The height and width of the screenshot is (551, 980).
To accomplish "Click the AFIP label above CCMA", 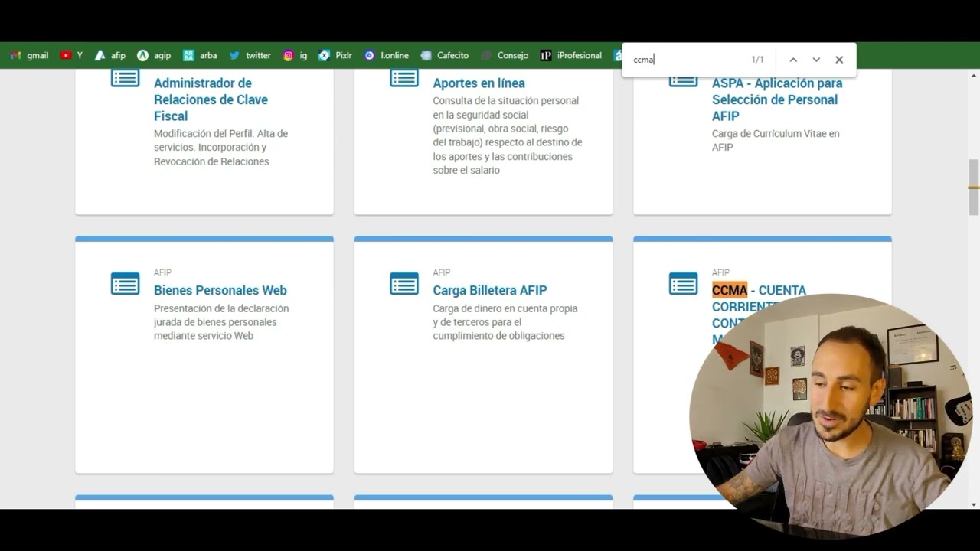I will 720,272.
